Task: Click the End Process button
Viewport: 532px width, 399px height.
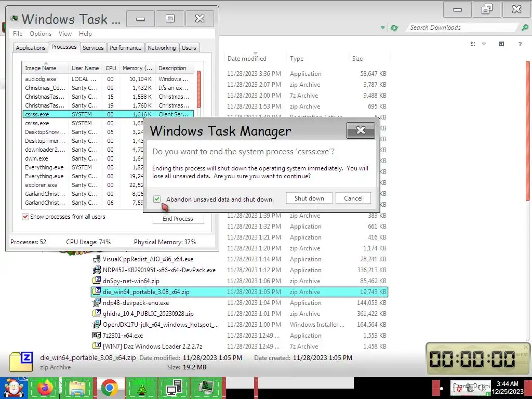Action: click(x=178, y=219)
